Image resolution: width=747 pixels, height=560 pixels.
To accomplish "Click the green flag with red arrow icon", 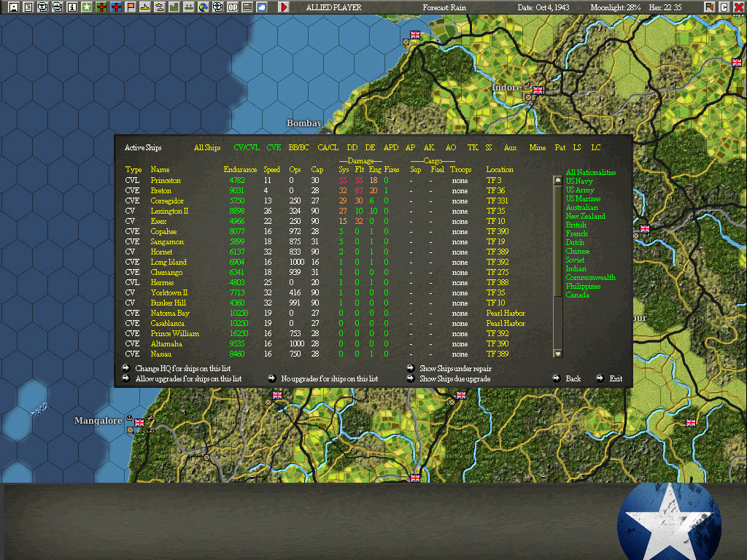I will point(709,7).
